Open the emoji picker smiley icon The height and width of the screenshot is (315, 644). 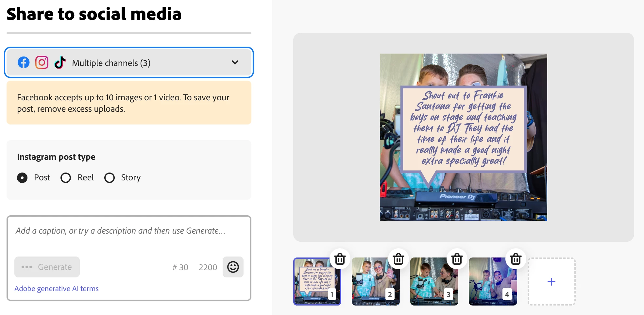(x=233, y=267)
